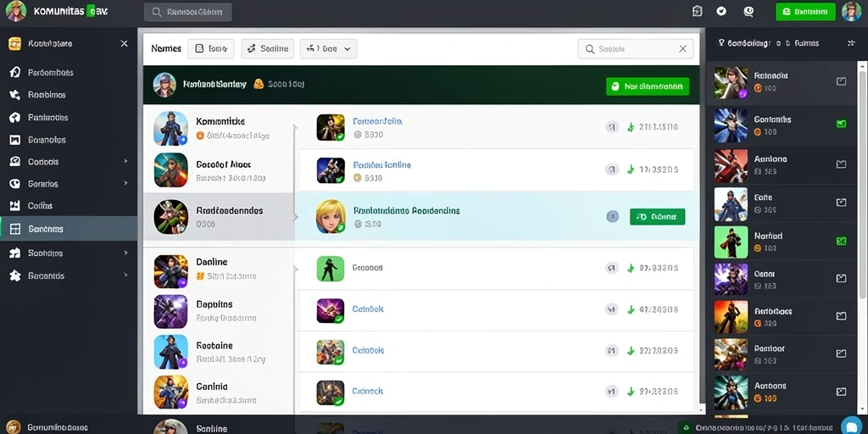Click the search field in the filter bar

(635, 48)
